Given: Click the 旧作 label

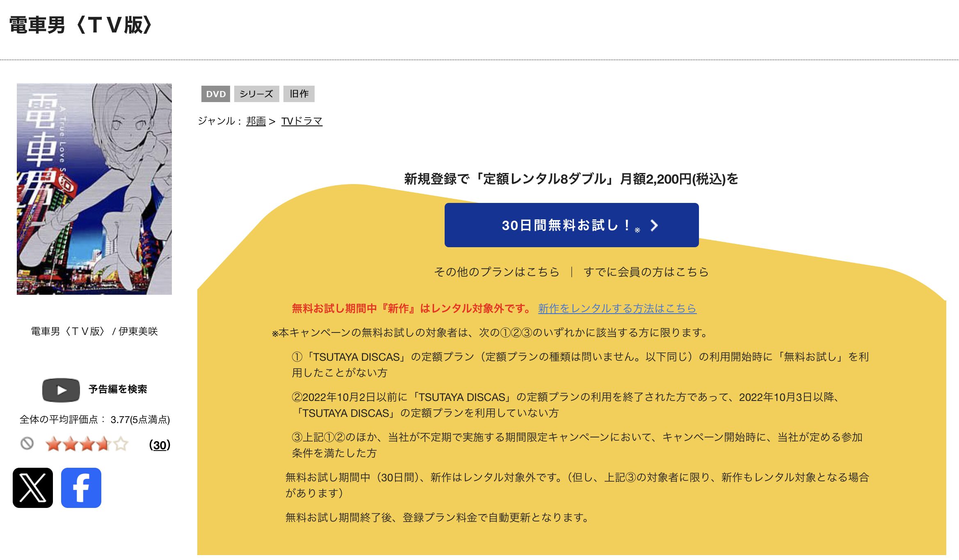Looking at the screenshot, I should coord(299,93).
